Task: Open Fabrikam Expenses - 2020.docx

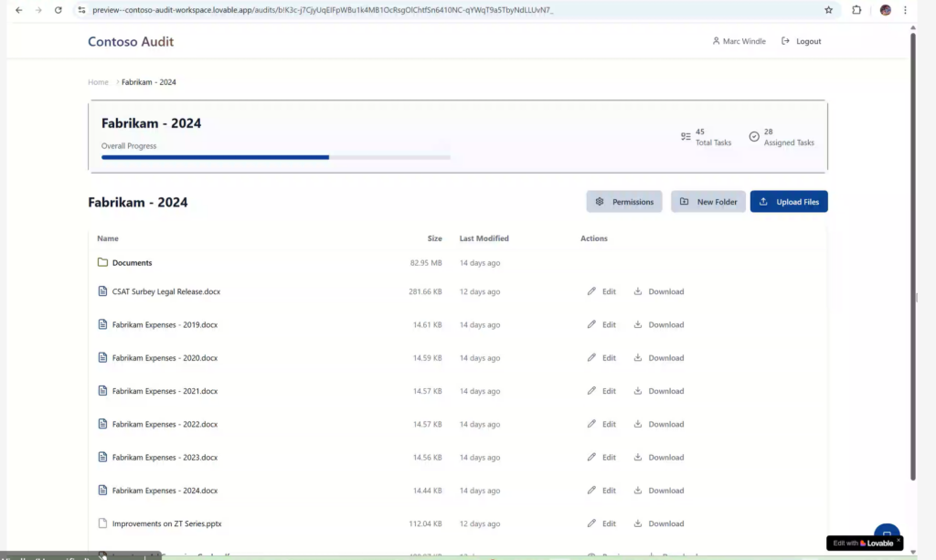Action: (x=165, y=358)
